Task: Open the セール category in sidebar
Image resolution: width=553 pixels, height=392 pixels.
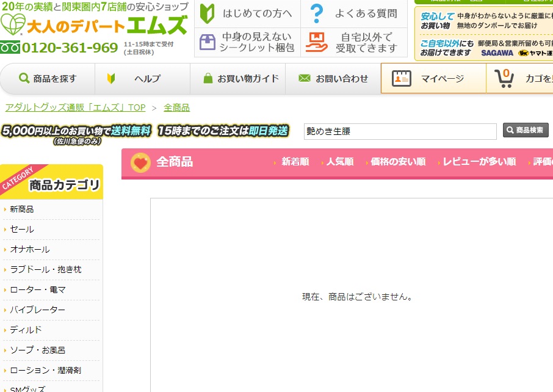Action: [22, 230]
